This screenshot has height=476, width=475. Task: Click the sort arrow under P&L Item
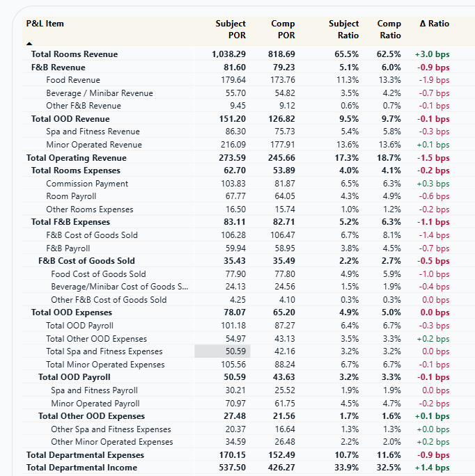[x=29, y=44]
